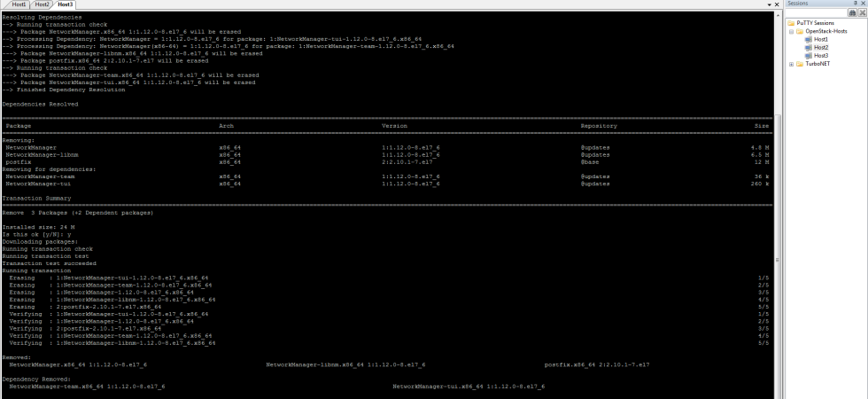This screenshot has width=868, height=399.
Task: Click the TurboNET folder icon
Action: coord(799,64)
